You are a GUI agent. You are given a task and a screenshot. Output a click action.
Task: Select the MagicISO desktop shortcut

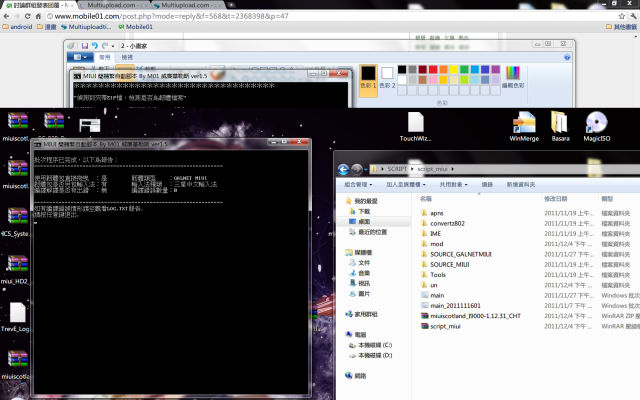point(597,127)
